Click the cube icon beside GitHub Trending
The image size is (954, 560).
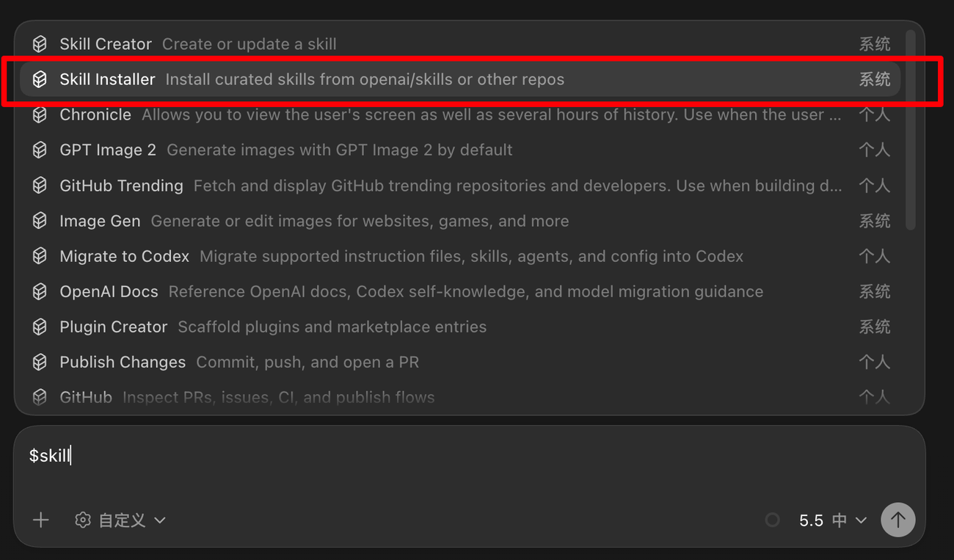pos(40,186)
